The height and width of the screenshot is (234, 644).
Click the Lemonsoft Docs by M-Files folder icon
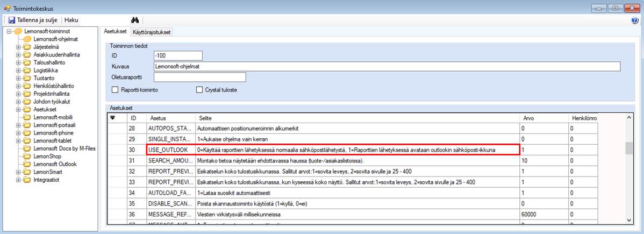[x=27, y=148]
